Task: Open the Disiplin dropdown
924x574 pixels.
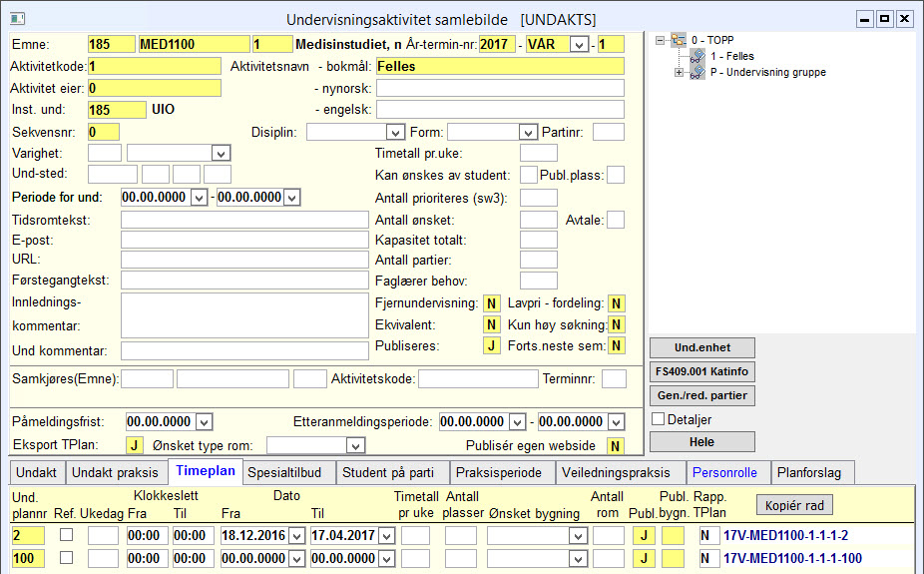Action: click(395, 133)
